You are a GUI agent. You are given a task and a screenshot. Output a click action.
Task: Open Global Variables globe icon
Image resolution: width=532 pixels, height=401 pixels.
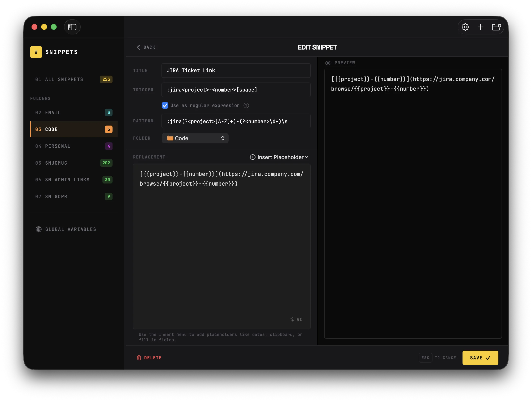(38, 229)
